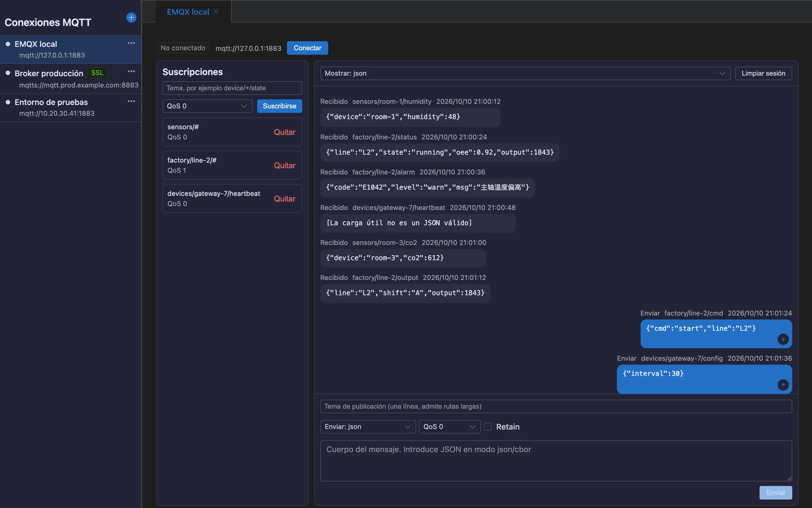Switch to the EMQX local tab

pos(188,12)
